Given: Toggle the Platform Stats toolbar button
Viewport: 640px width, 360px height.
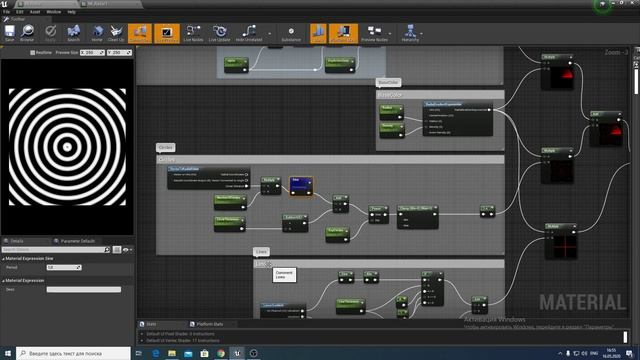Looking at the screenshot, I should point(343,33).
